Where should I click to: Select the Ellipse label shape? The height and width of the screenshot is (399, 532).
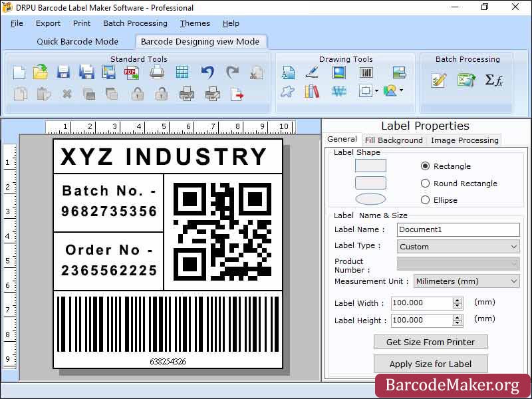click(426, 199)
